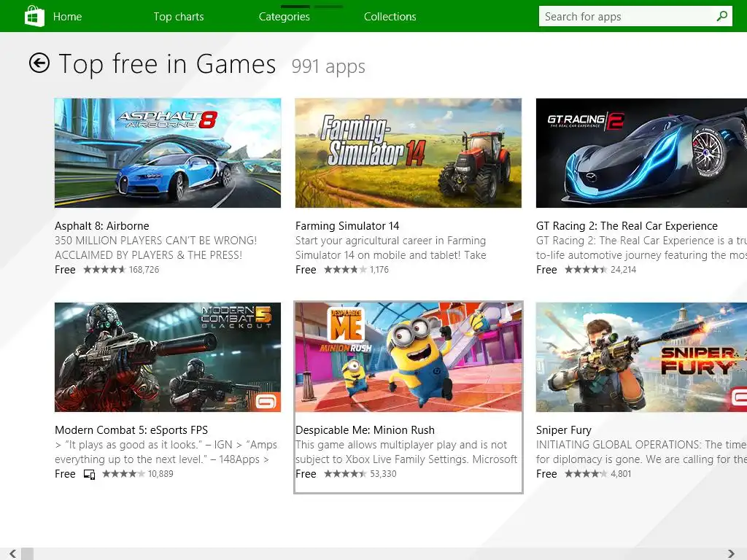Click the IGN quote description of Modern Combat
Screen dimensions: 747x560
click(166, 452)
